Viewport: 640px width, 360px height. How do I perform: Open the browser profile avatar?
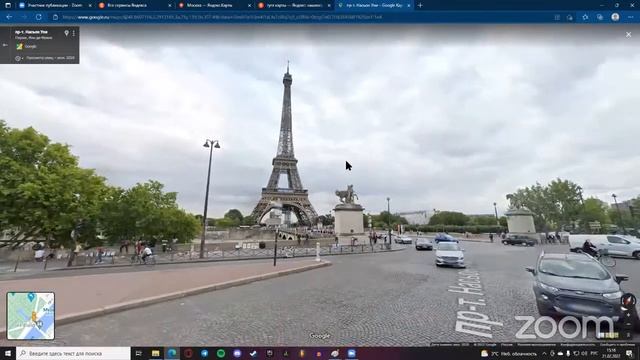[615, 17]
